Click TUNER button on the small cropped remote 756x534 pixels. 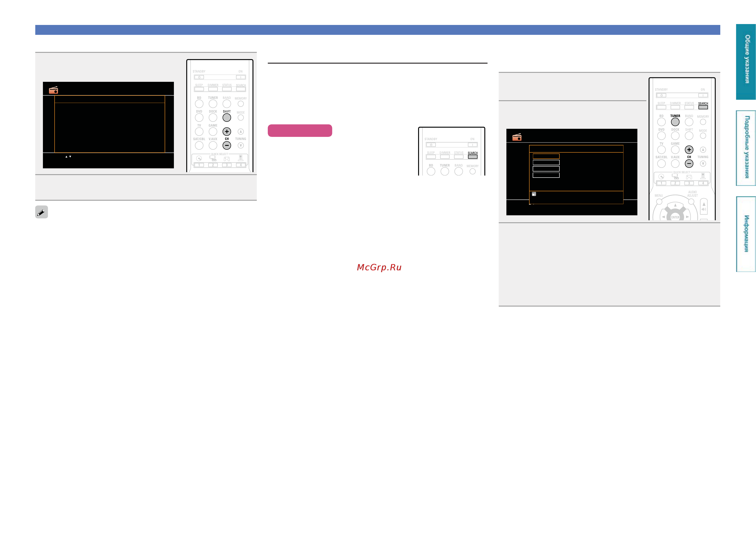445,171
